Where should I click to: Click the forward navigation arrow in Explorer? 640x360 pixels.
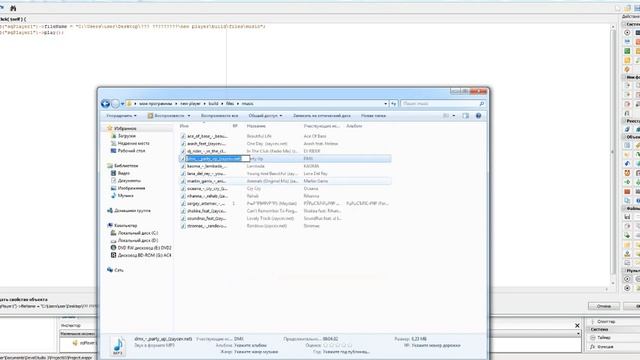tap(116, 104)
